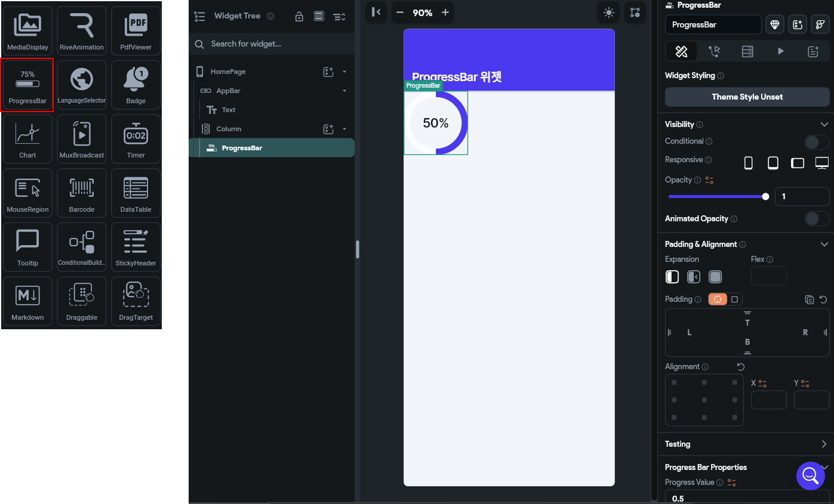Image resolution: width=834 pixels, height=504 pixels.
Task: Select the RiveAnimation widget
Action: (x=82, y=30)
